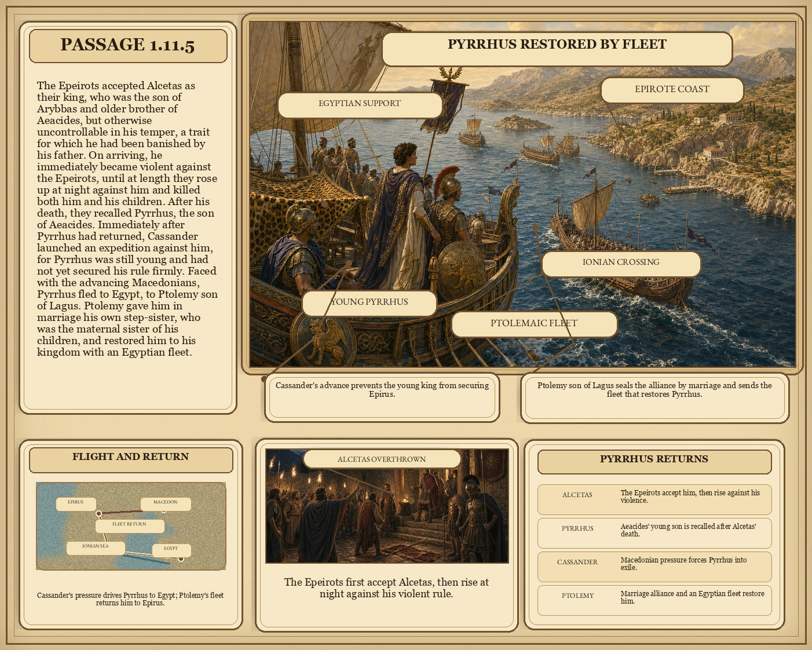Select the PTOLEMAIC FLEET label
Viewport: 812px width, 650px height.
click(x=534, y=324)
